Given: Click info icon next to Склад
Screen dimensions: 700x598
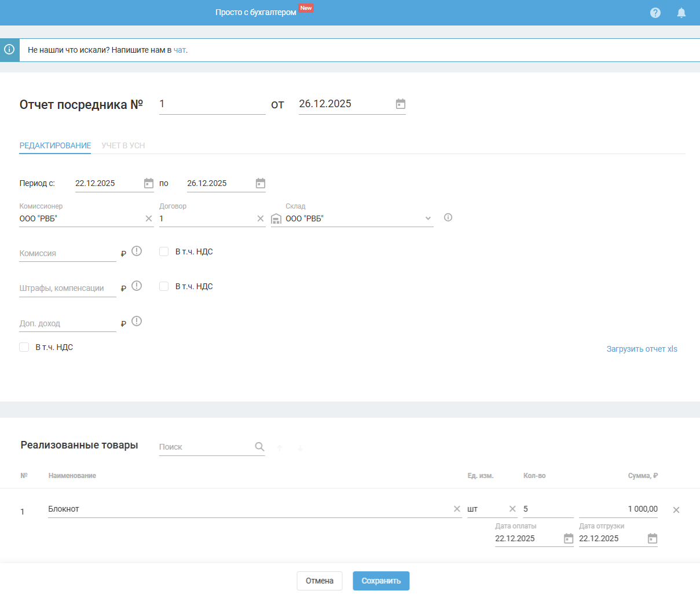Looking at the screenshot, I should pyautogui.click(x=448, y=218).
